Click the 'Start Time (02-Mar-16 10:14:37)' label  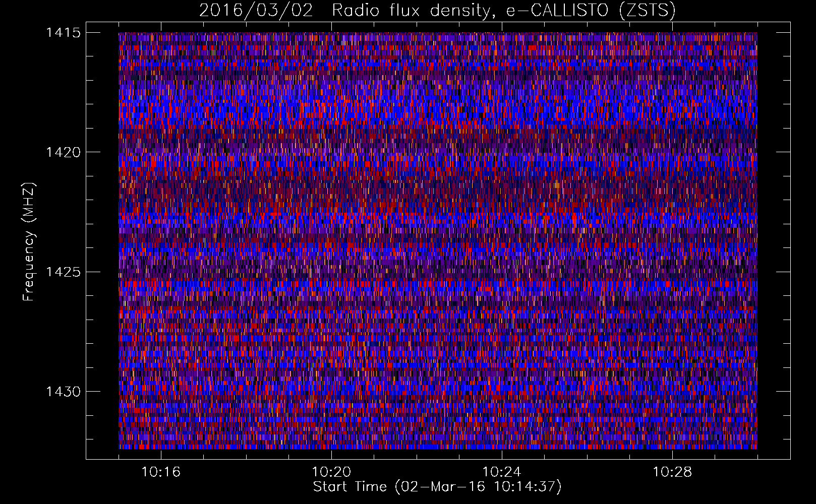pyautogui.click(x=437, y=487)
